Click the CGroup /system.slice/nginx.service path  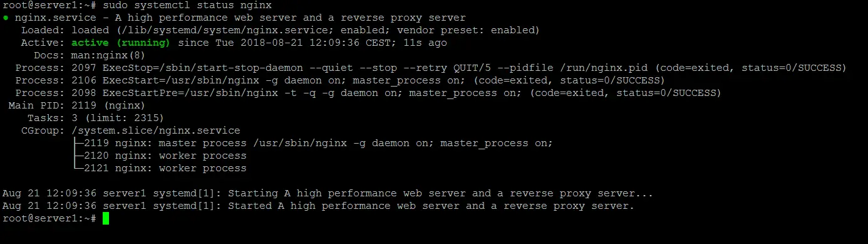[x=156, y=130]
